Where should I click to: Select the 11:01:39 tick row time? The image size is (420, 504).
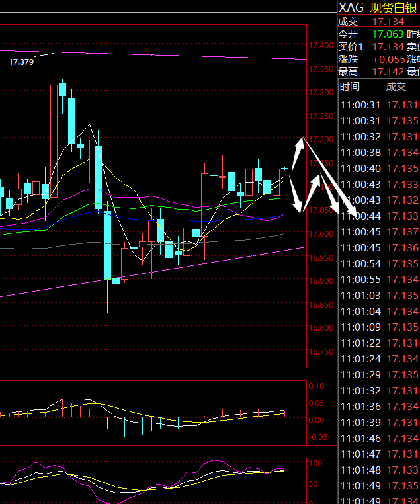(360, 423)
